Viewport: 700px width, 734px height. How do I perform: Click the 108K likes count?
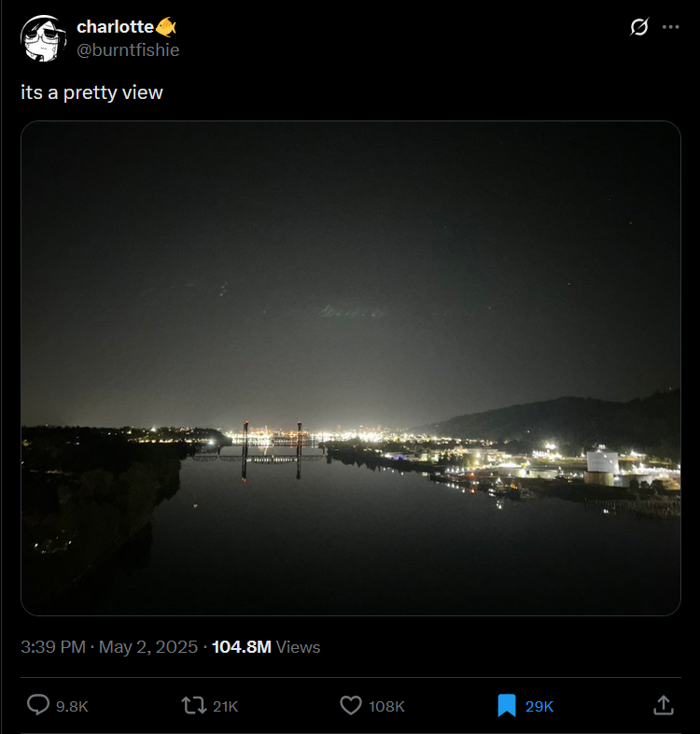pyautogui.click(x=386, y=706)
